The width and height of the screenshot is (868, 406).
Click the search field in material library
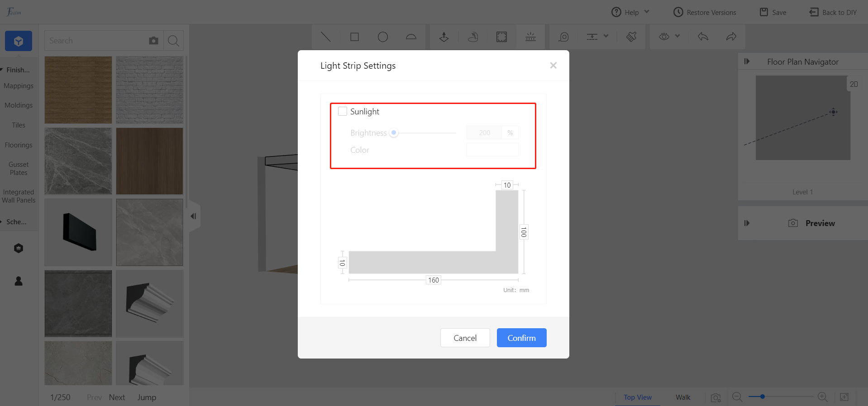click(x=96, y=41)
